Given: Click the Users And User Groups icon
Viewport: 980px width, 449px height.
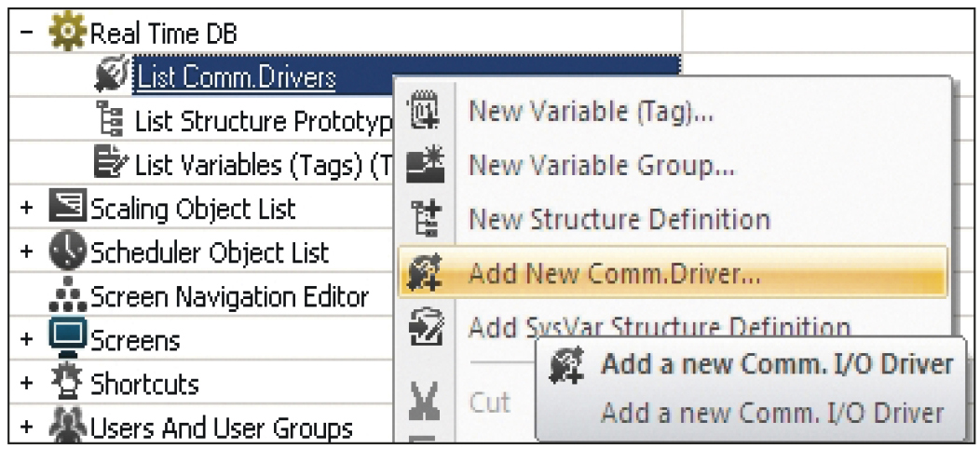Looking at the screenshot, I should [x=67, y=427].
